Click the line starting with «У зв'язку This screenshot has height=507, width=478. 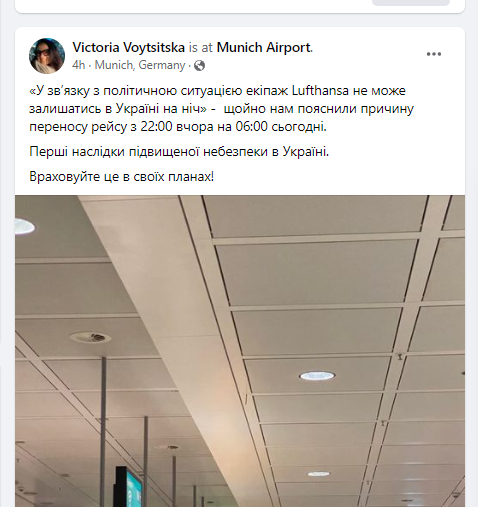217,91
